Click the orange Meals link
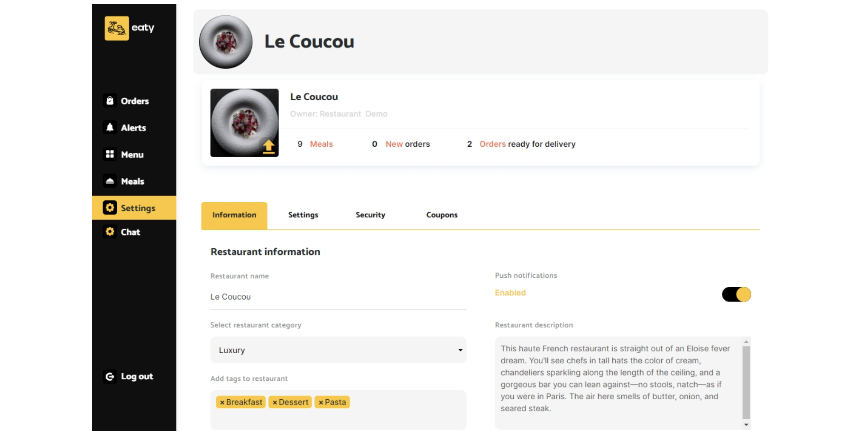Viewport: 868px width, 433px height. pyautogui.click(x=321, y=144)
